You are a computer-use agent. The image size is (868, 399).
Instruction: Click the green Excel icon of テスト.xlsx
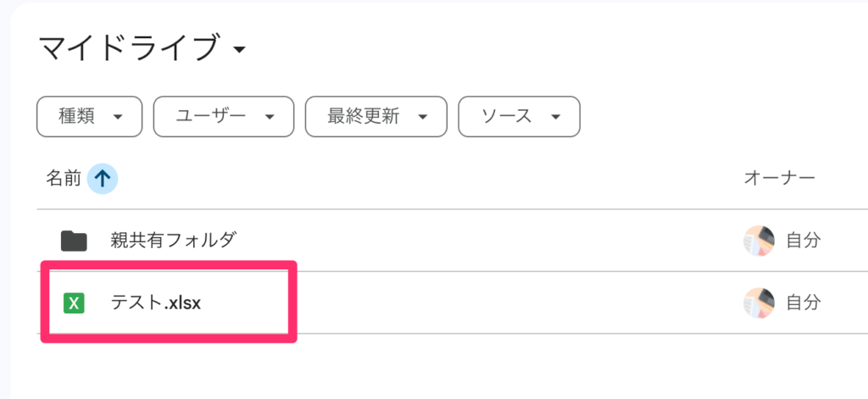point(75,302)
